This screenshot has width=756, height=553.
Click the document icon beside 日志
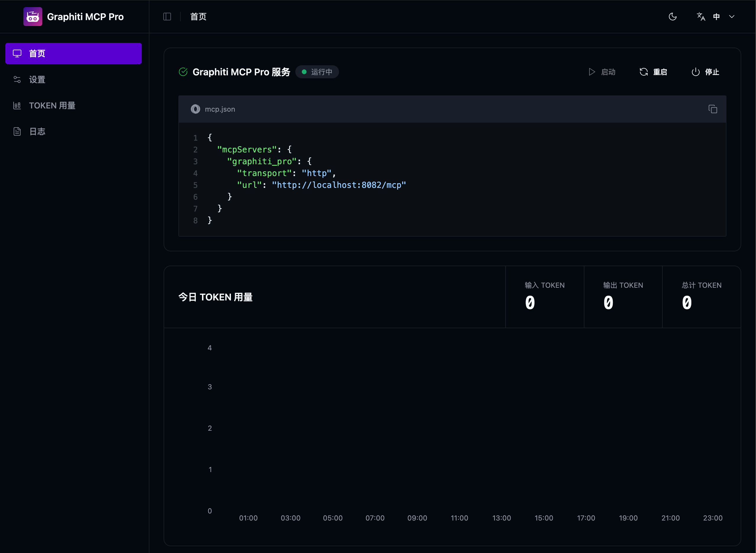pyautogui.click(x=17, y=131)
